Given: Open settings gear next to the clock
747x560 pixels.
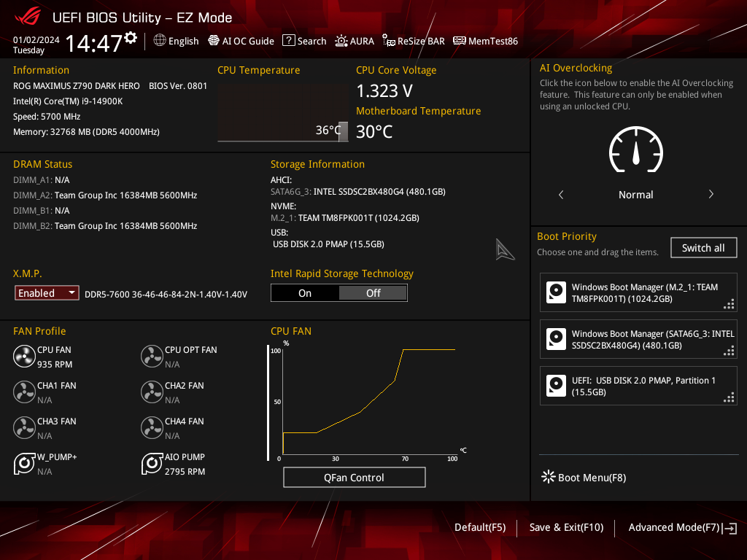Looking at the screenshot, I should pos(131,38).
